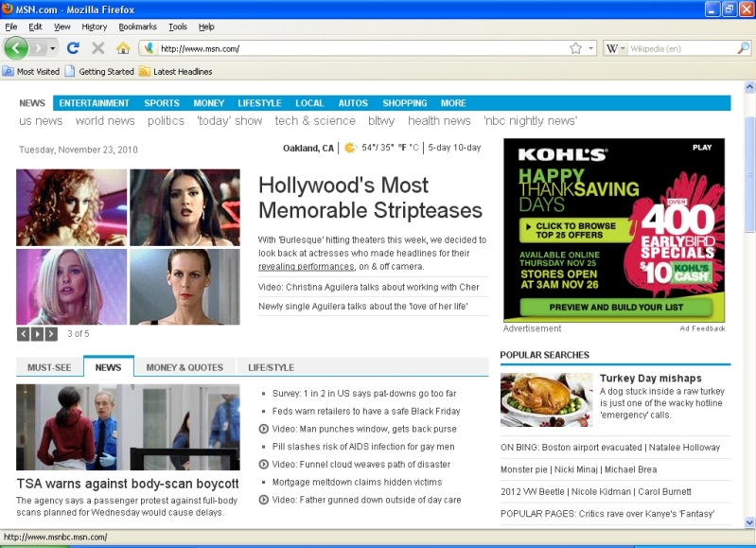Image resolution: width=756 pixels, height=548 pixels.
Task: Switch to the LIFE/STYLE tab
Action: [271, 367]
